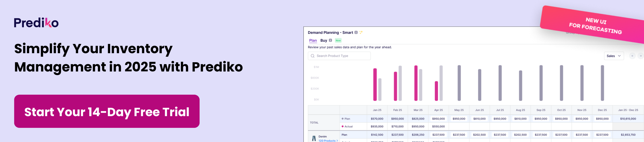Select the $710,000 actual cell
The width and height of the screenshot is (644, 142).
pos(397,126)
